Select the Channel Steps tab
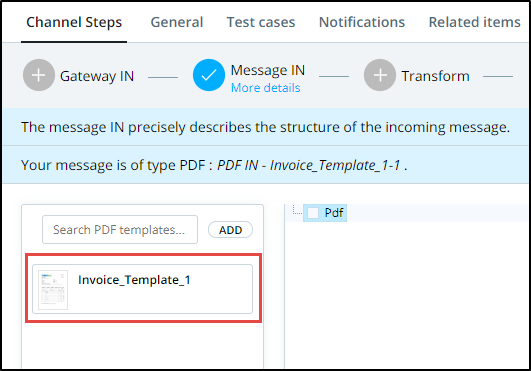The height and width of the screenshot is (371, 531). pos(74,22)
